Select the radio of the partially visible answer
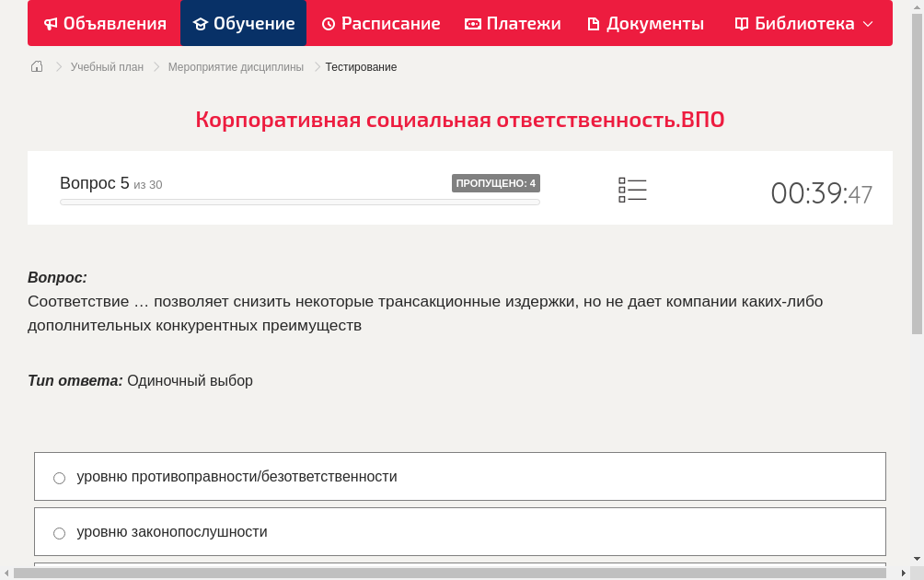This screenshot has width=924, height=580. click(59, 567)
